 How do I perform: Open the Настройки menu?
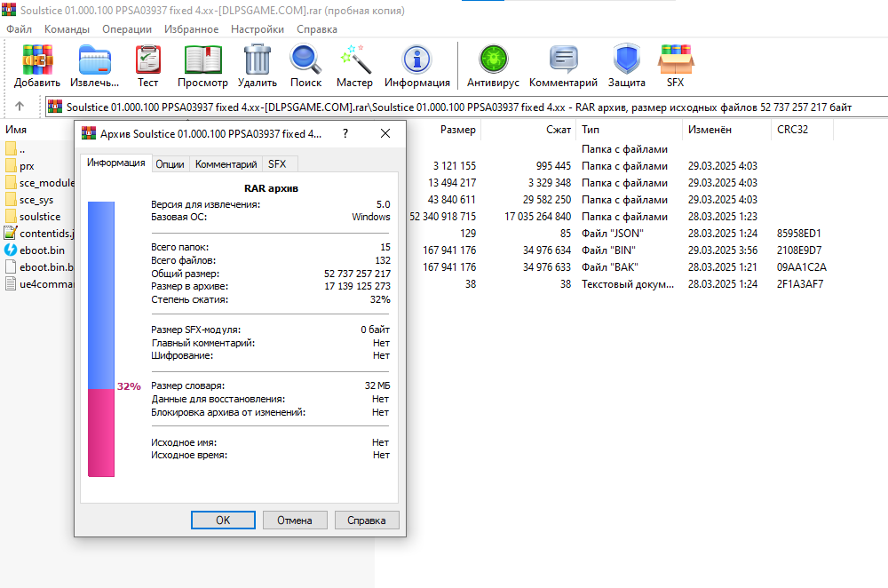click(x=258, y=29)
